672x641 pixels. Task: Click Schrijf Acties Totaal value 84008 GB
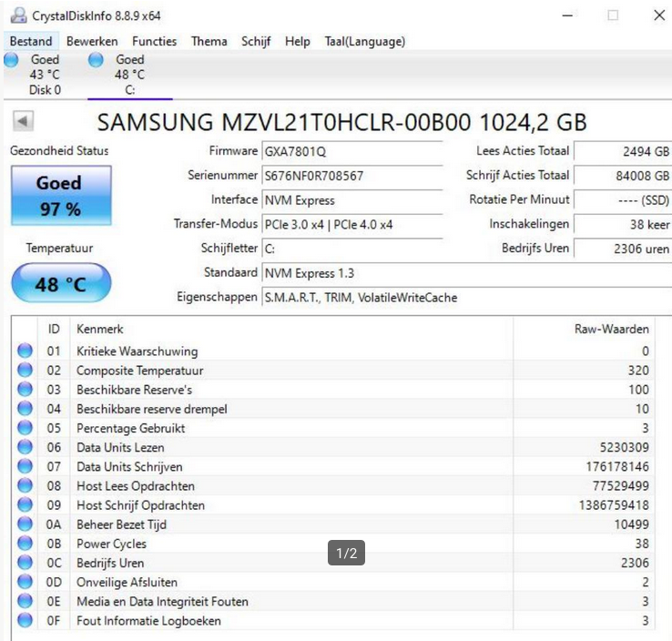pos(623,176)
